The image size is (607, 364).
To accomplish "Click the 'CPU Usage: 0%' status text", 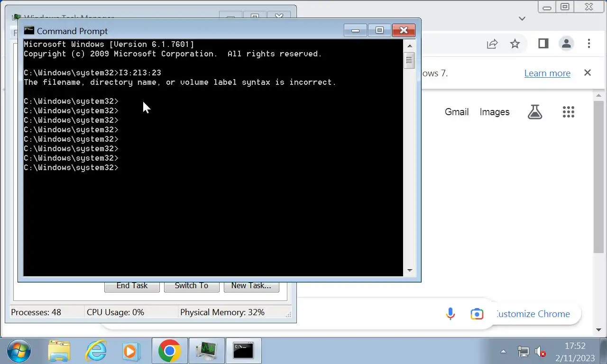I will 115,312.
